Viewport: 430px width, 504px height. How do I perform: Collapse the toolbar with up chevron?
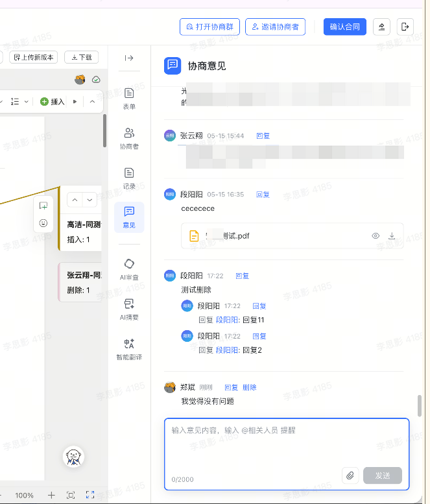point(92,102)
